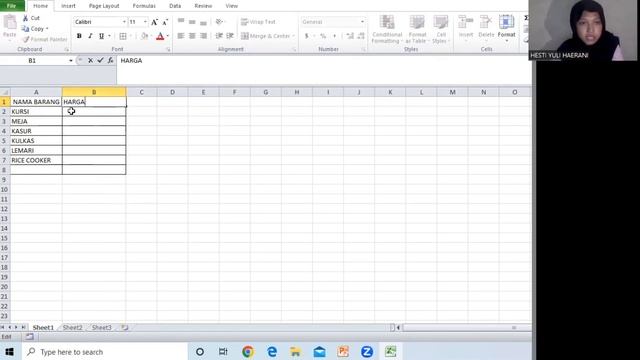
Task: Switch to the Insert tab
Action: coord(68,6)
